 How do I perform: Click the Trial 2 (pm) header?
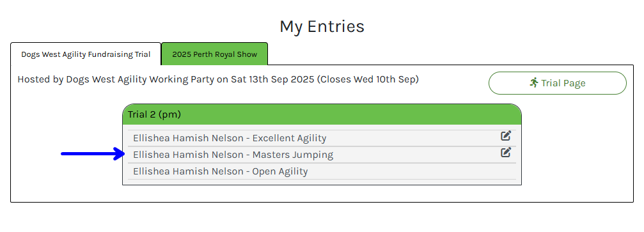[322, 114]
